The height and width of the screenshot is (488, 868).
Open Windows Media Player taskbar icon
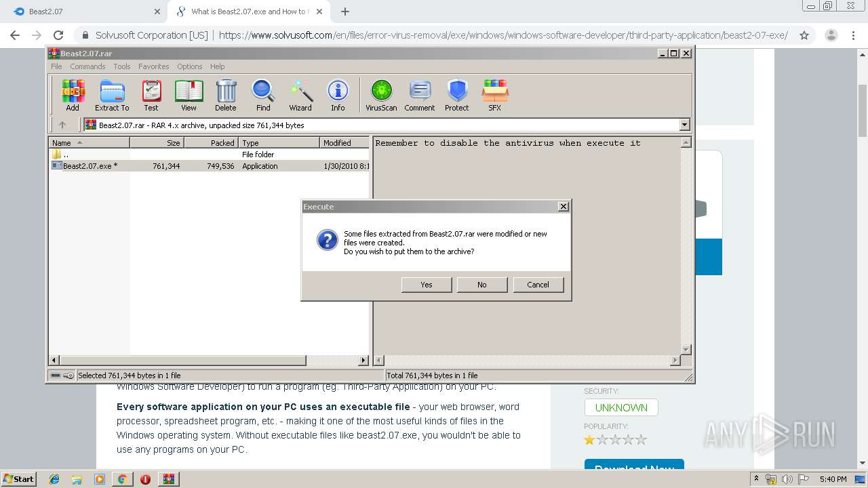click(100, 479)
